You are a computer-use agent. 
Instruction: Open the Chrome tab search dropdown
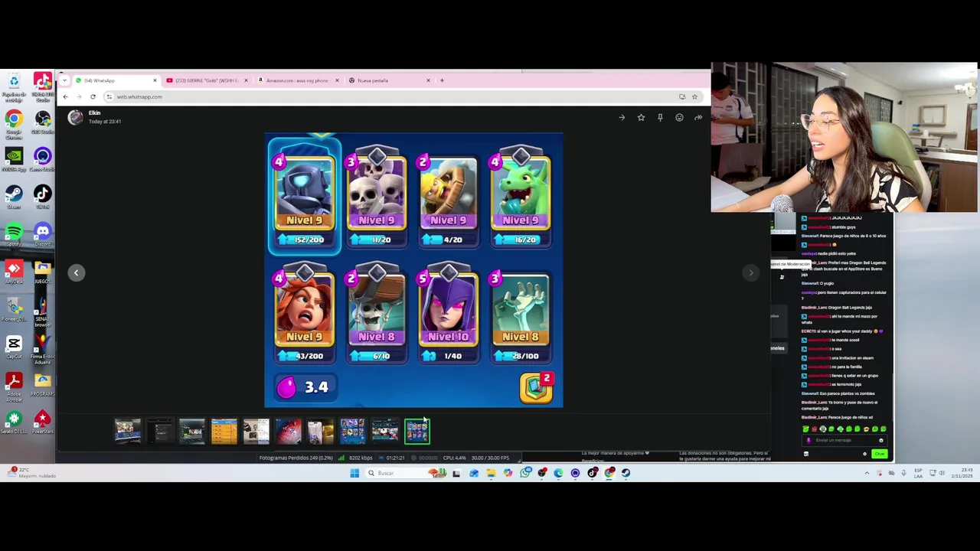(66, 80)
